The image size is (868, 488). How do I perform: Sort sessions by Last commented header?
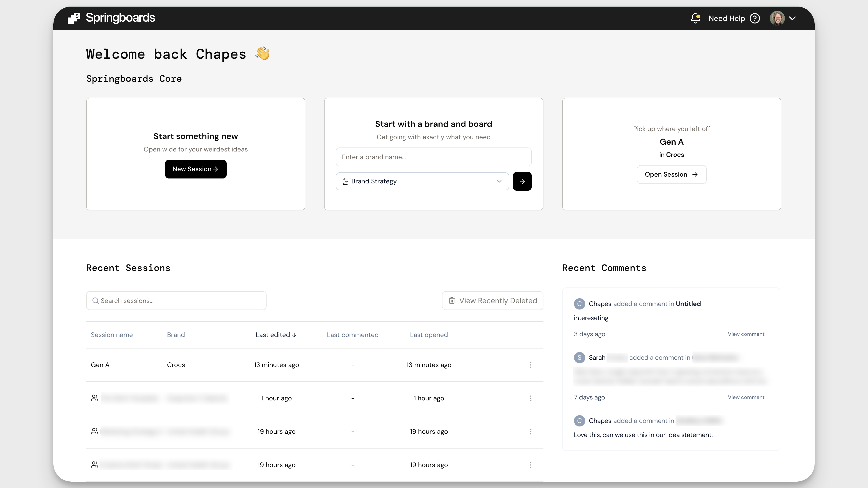point(353,335)
